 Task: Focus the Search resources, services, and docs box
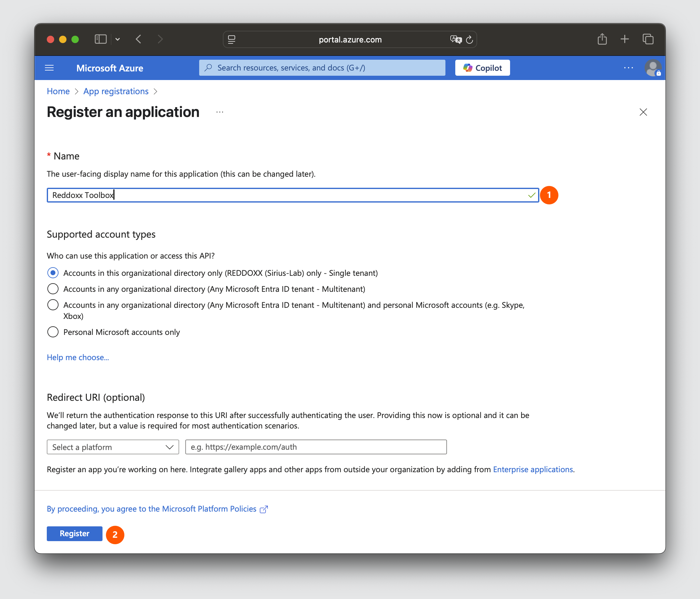click(x=322, y=68)
